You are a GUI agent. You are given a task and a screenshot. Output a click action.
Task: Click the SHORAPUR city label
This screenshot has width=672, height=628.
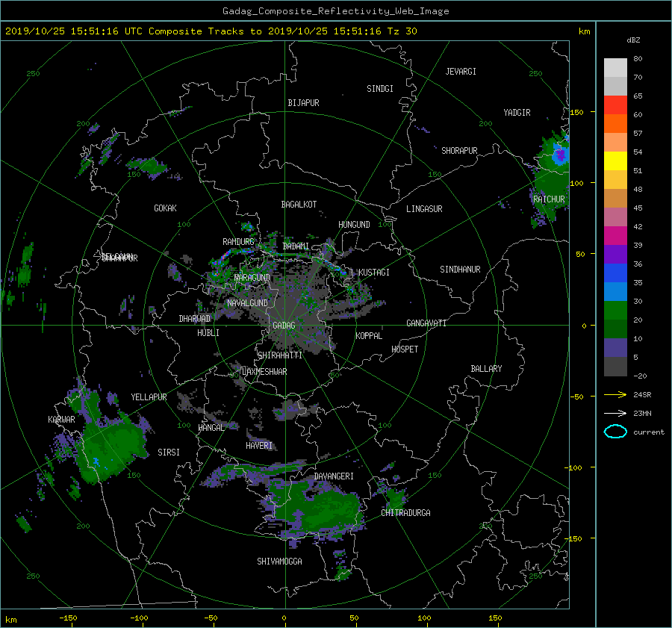[459, 151]
